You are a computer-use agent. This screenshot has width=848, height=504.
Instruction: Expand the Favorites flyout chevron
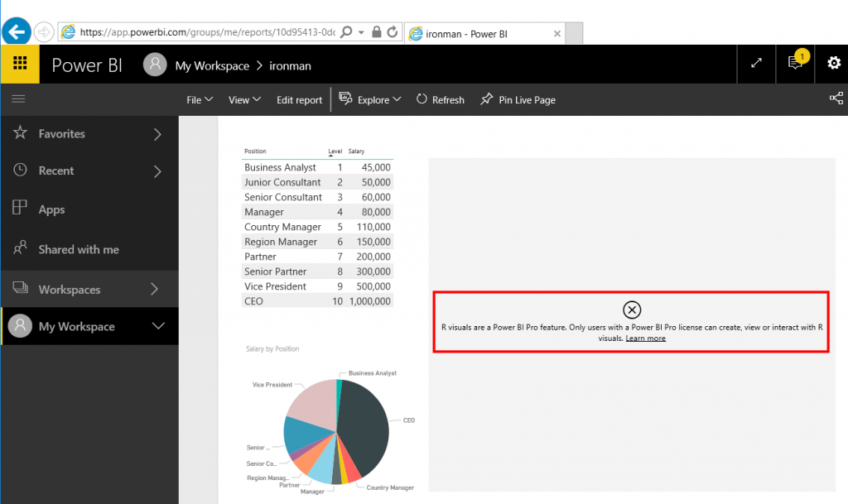(x=157, y=134)
